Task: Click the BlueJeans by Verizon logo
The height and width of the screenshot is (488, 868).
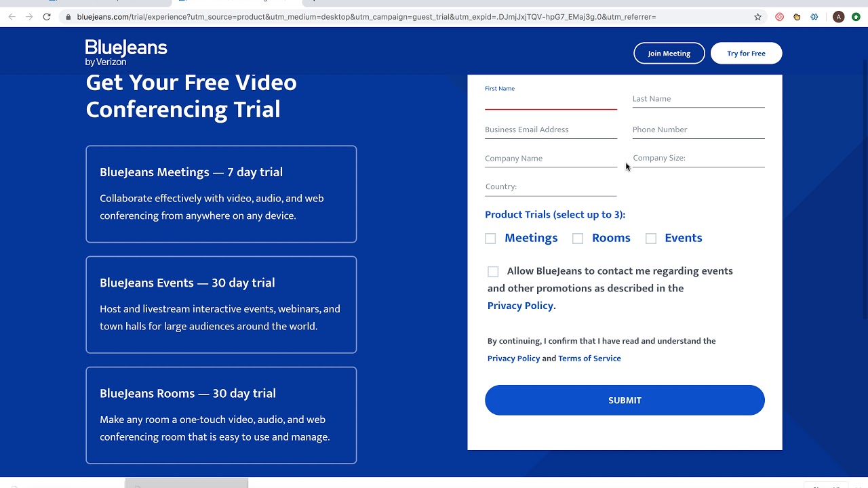Action: point(126,53)
